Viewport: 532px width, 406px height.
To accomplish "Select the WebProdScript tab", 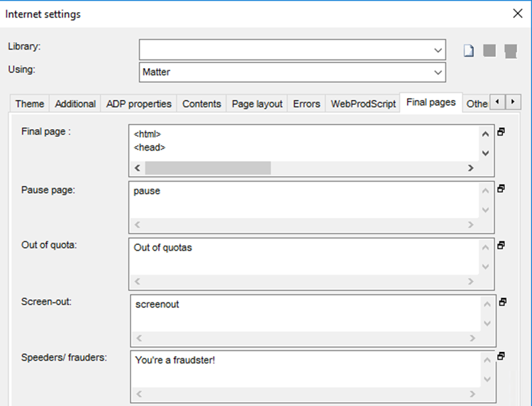I will pos(363,104).
